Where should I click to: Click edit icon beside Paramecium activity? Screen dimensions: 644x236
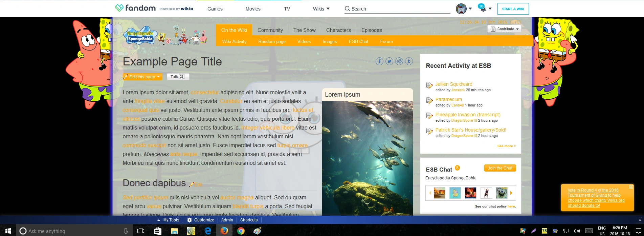(x=429, y=101)
